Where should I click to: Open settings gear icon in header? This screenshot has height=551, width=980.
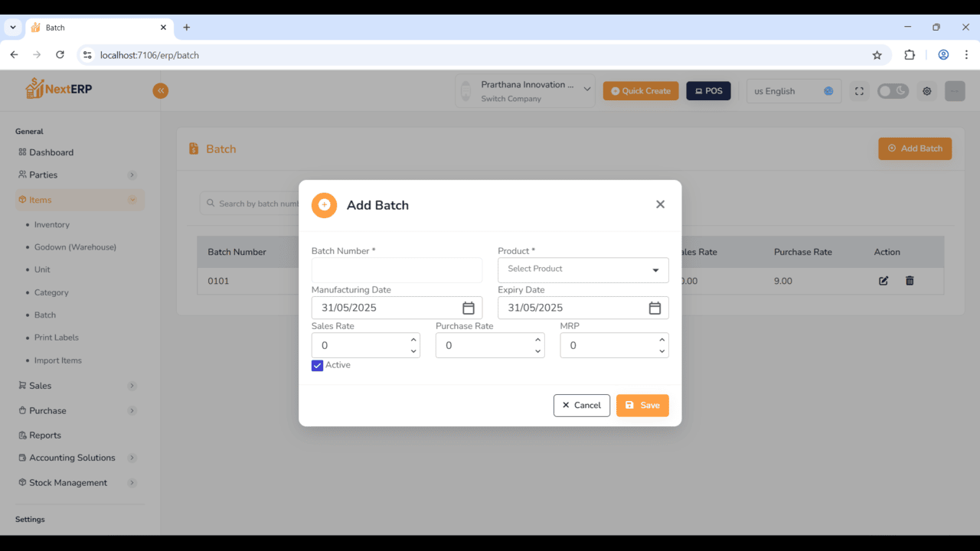(927, 91)
